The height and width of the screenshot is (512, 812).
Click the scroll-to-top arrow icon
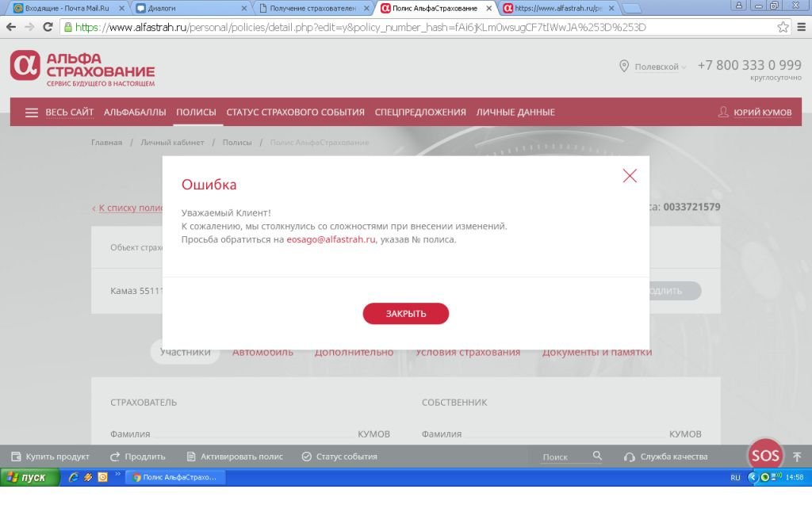[x=797, y=456]
